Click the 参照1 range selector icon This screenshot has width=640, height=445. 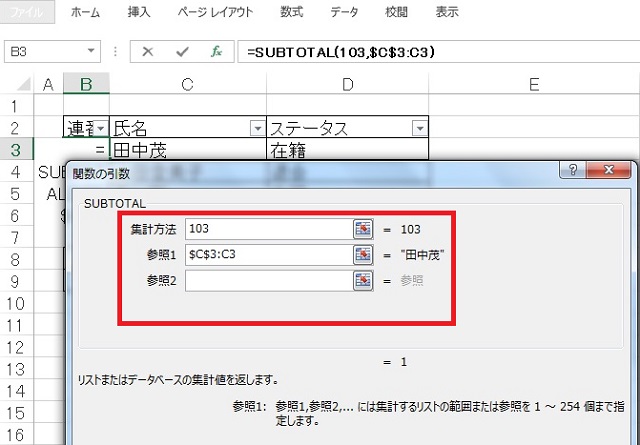pos(362,255)
